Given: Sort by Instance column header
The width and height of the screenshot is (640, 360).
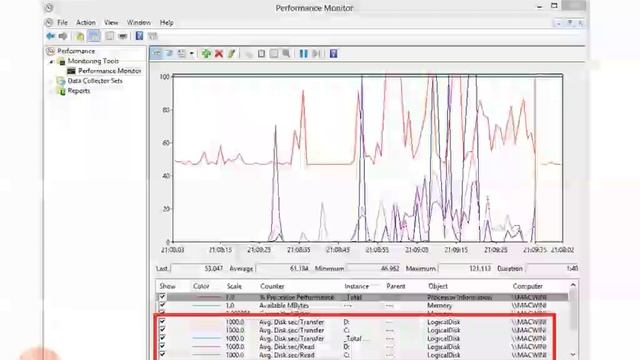Looking at the screenshot, I should 356,286.
